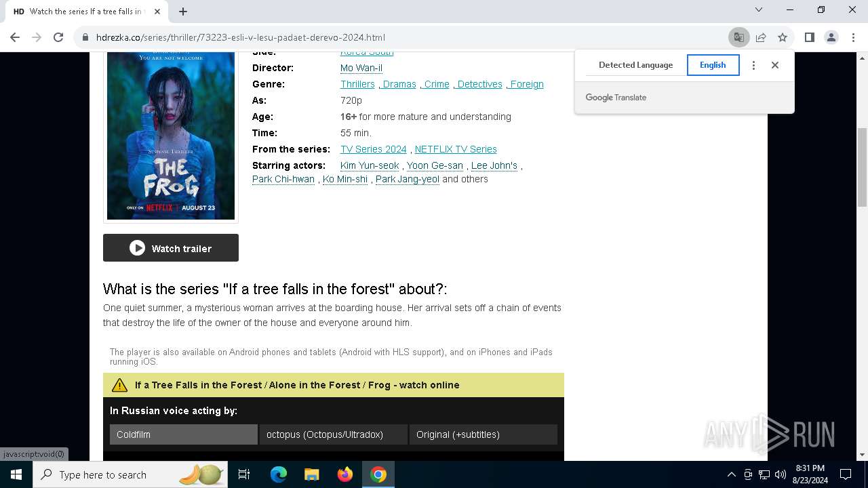Bookmark this page with the star icon
Viewport: 868px width, 488px height.
click(x=783, y=37)
